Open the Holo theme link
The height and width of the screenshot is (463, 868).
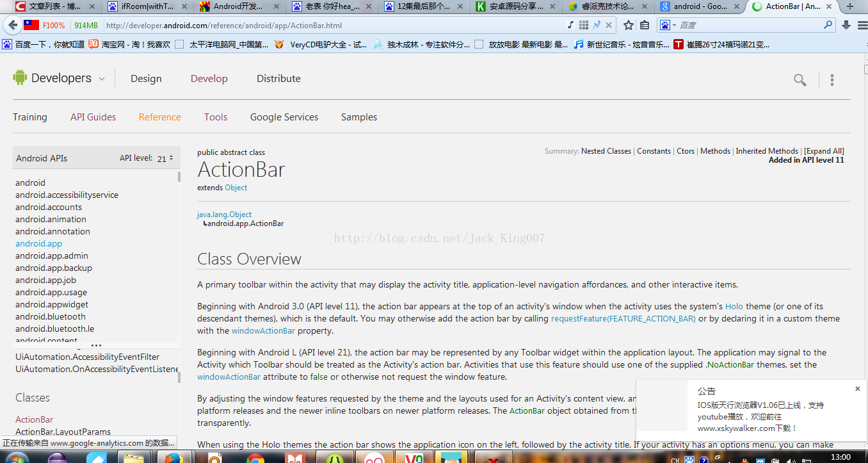(x=734, y=307)
